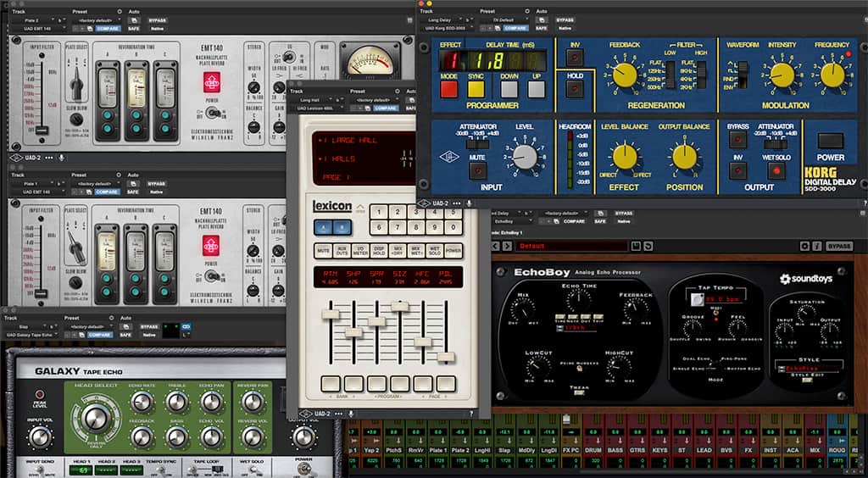
Task: Toggle the regeneration INV switch on Korg delay
Action: [x=575, y=57]
